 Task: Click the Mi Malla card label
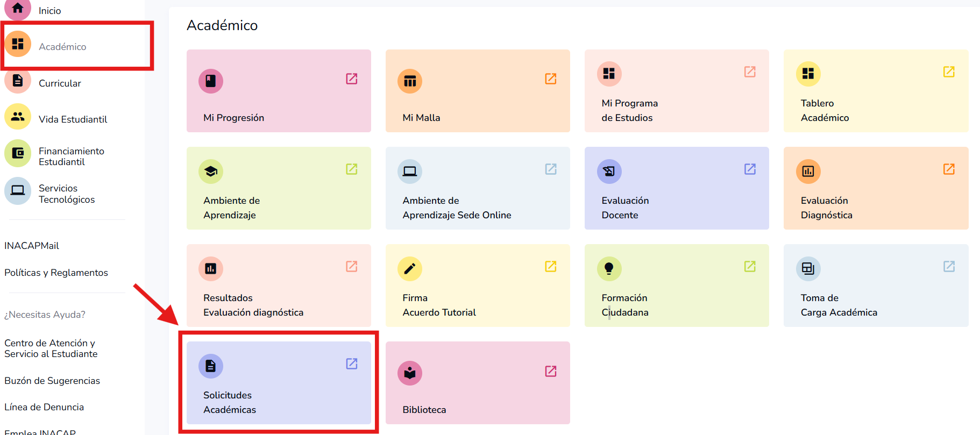421,118
